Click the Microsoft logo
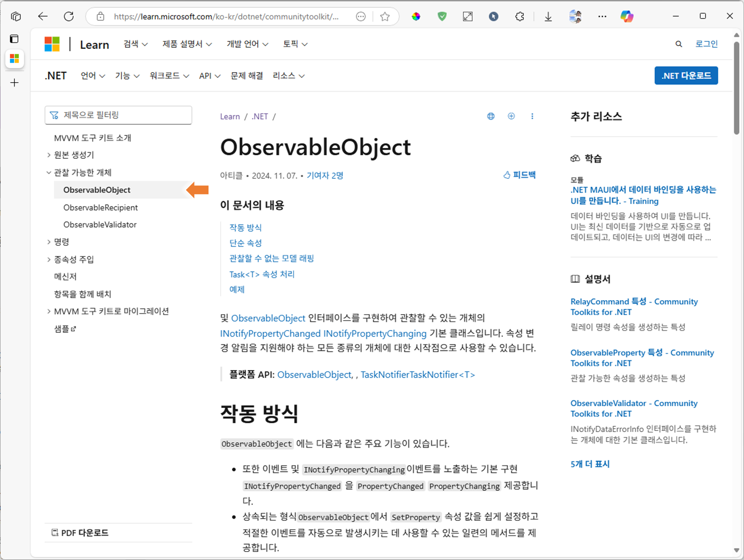Image resolution: width=744 pixels, height=560 pixels. (x=52, y=44)
